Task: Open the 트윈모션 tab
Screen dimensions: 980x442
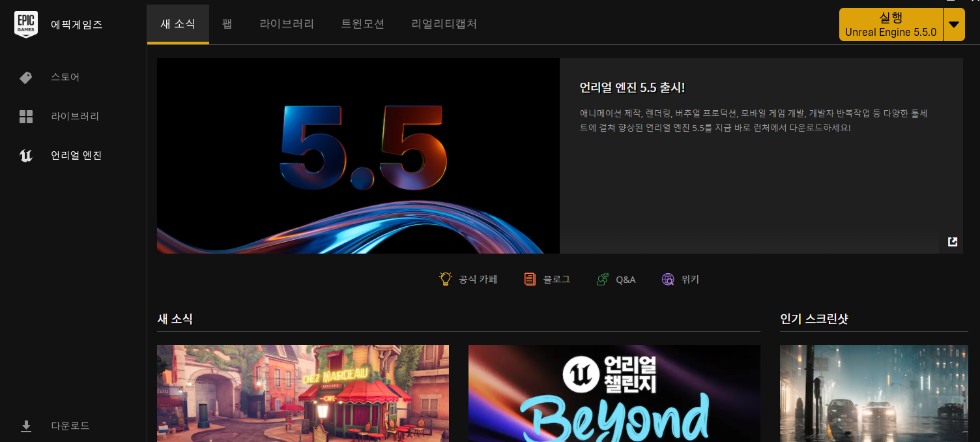Action: tap(362, 24)
